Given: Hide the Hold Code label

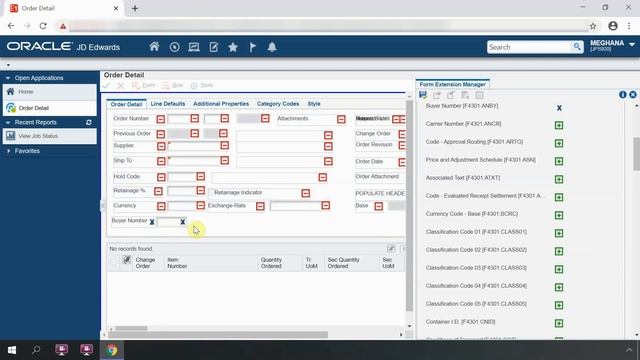Looking at the screenshot, I should click(161, 177).
